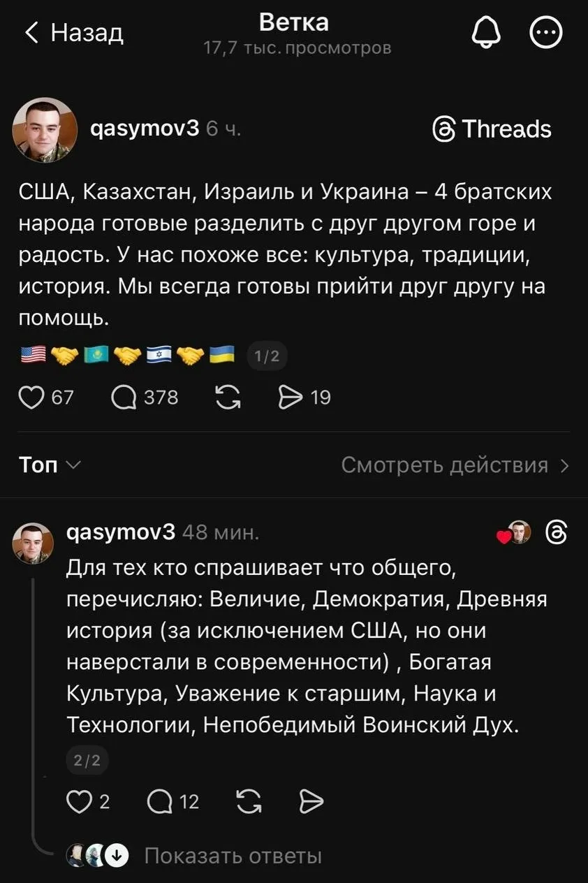Share the reply via send icon
The height and width of the screenshot is (883, 588).
pyautogui.click(x=311, y=802)
